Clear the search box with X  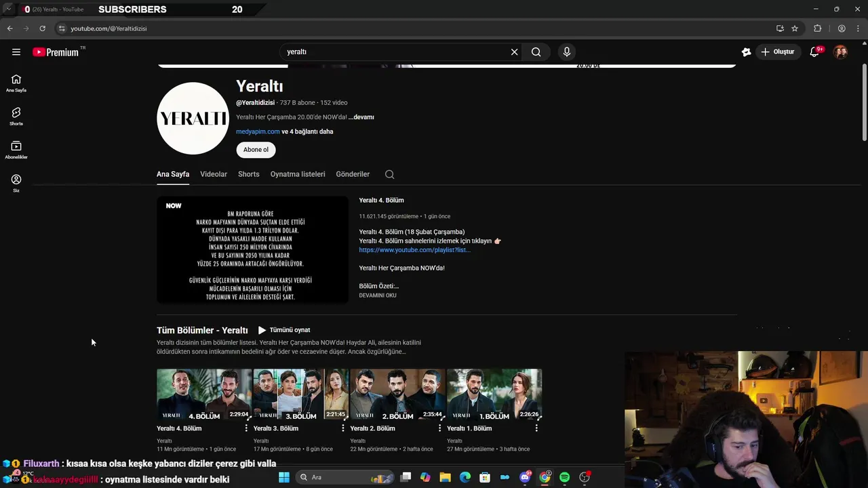(514, 52)
